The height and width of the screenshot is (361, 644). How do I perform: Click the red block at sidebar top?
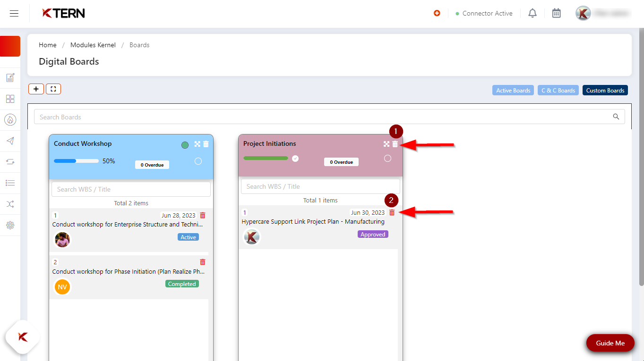click(10, 46)
